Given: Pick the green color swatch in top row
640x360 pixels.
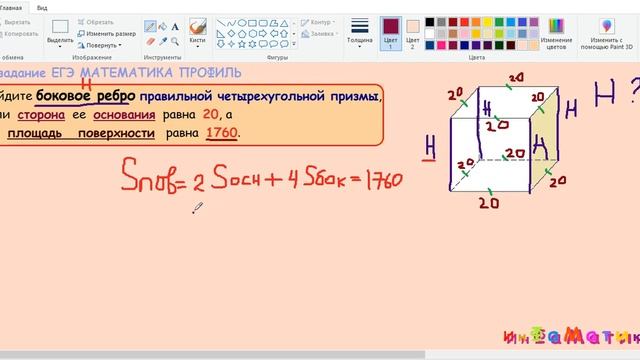Looking at the screenshot, I should (499, 22).
